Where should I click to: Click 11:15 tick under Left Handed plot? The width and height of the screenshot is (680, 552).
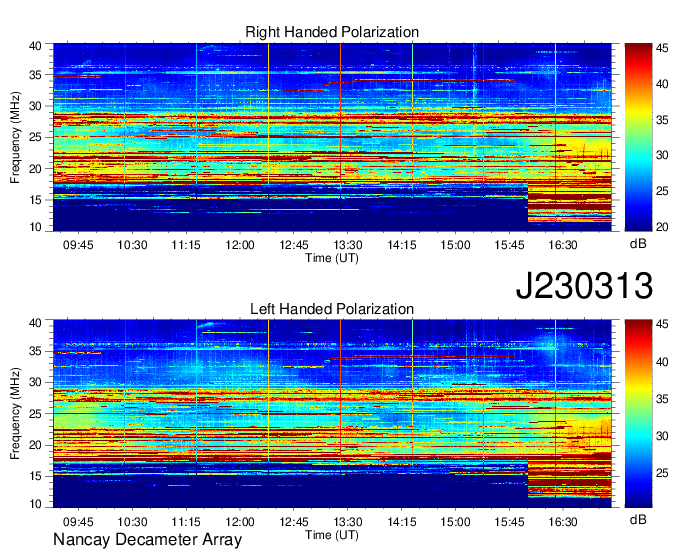coord(186,522)
